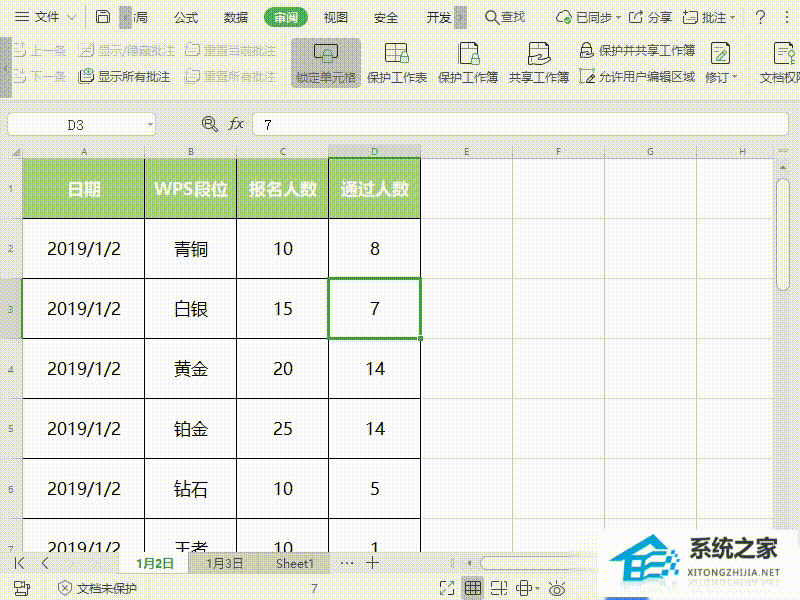The width and height of the screenshot is (800, 600).
Task: Click the 共享工作簿 share workbook icon
Action: click(x=539, y=63)
